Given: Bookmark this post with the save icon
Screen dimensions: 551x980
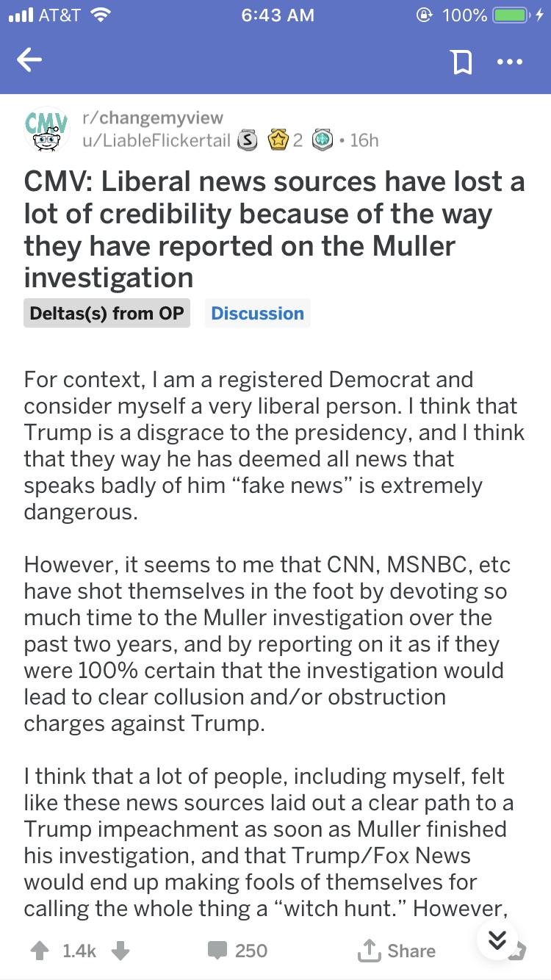Looking at the screenshot, I should pos(461,62).
